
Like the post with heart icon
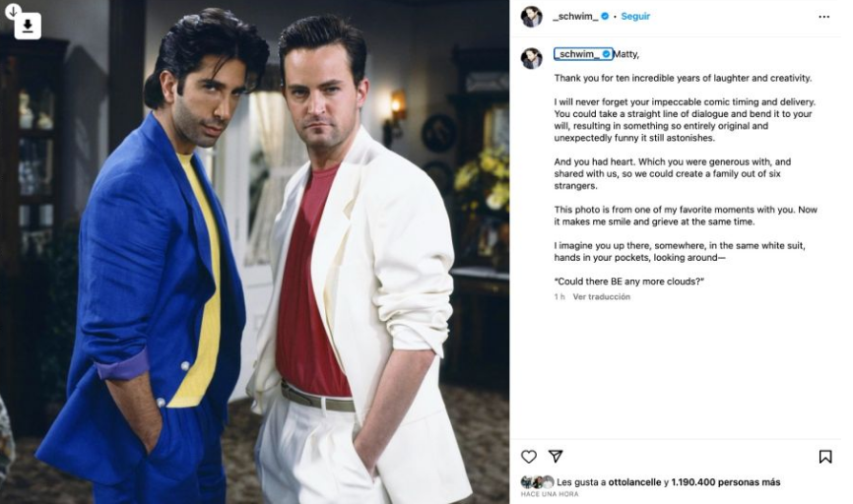pos(529,456)
